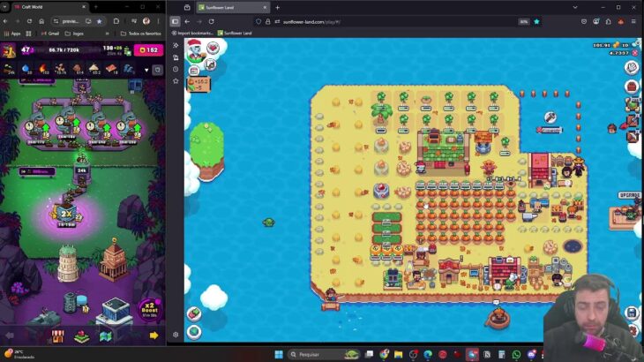Select the water drop resource icon
644x362 pixels.
26,69
